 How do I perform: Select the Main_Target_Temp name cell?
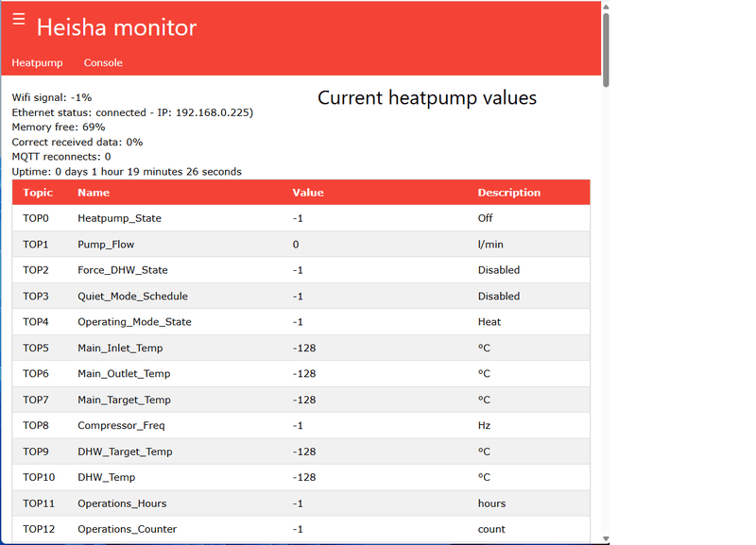(x=125, y=400)
